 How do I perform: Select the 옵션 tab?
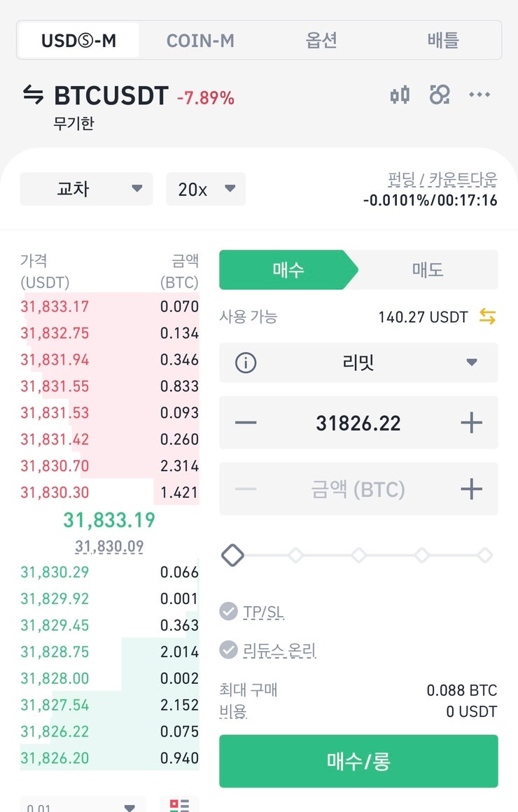pos(321,41)
